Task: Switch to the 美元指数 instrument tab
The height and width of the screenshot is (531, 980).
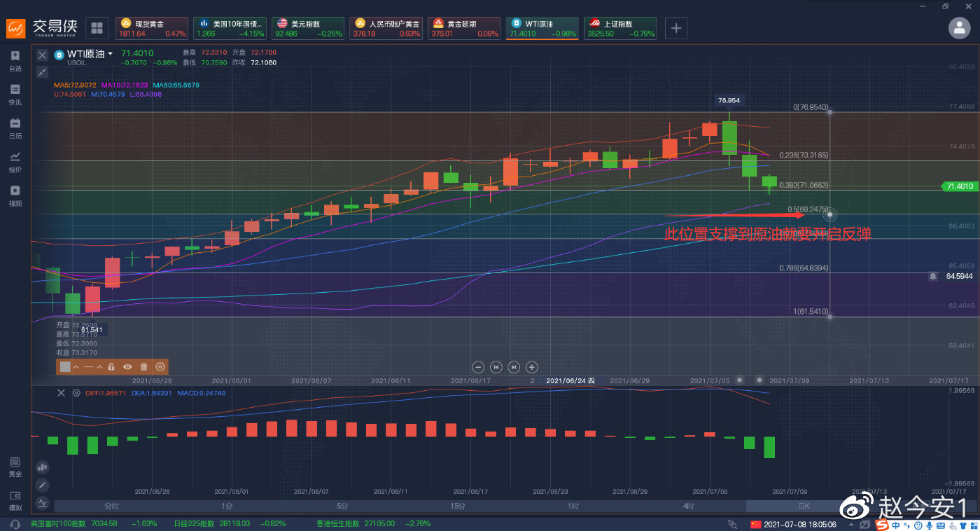Action: tap(308, 28)
